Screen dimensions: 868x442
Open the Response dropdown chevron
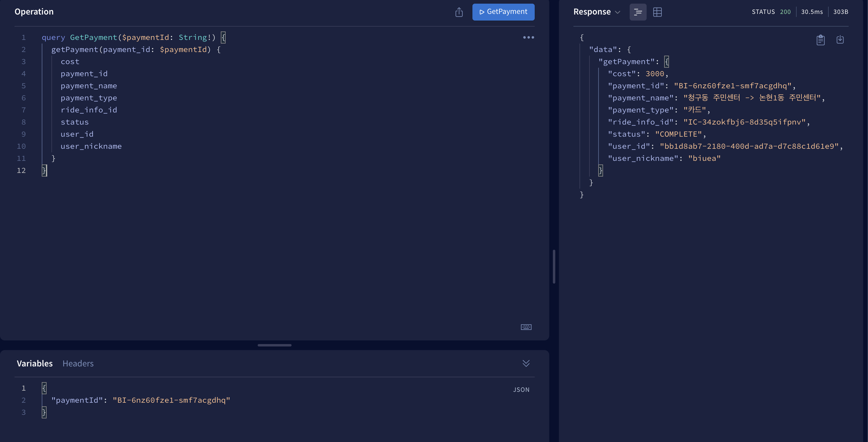click(618, 12)
